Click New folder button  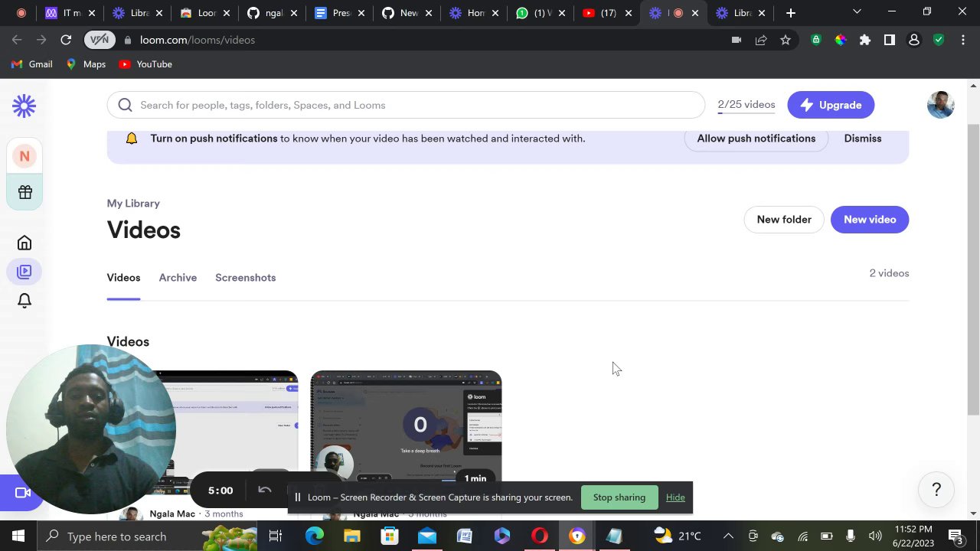(784, 220)
